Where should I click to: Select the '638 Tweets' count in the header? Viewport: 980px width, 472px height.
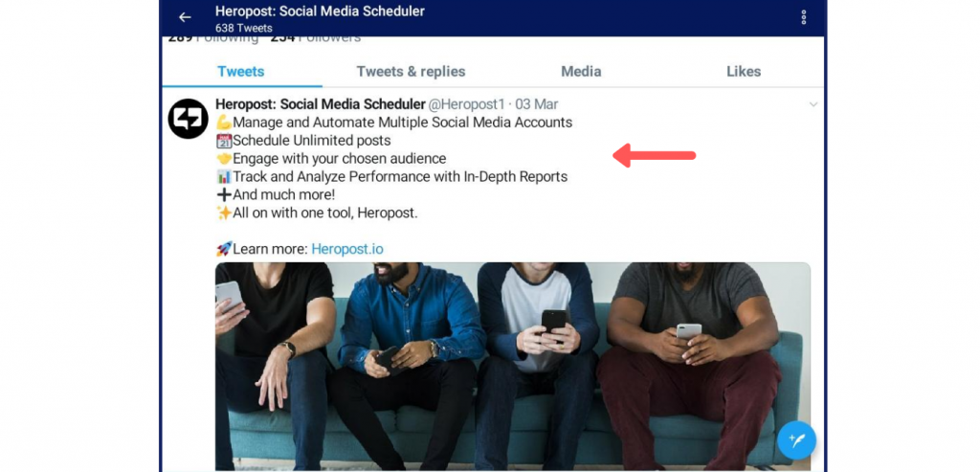click(x=244, y=28)
